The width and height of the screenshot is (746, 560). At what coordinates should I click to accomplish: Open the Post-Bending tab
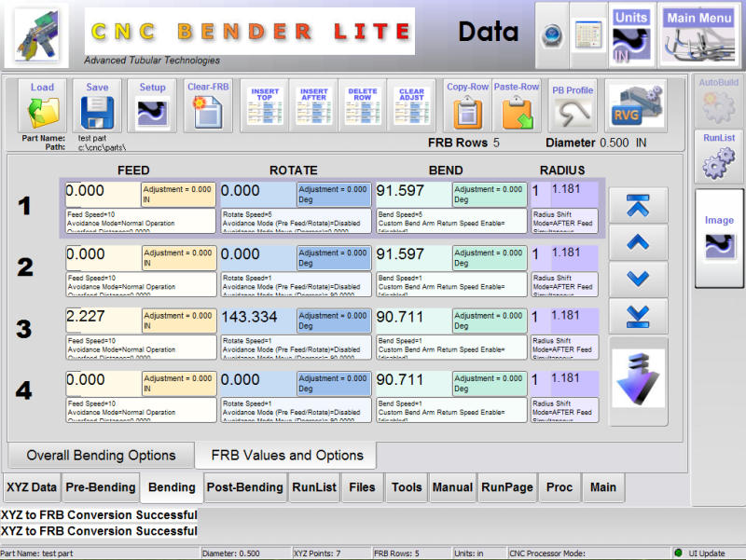[x=244, y=487]
